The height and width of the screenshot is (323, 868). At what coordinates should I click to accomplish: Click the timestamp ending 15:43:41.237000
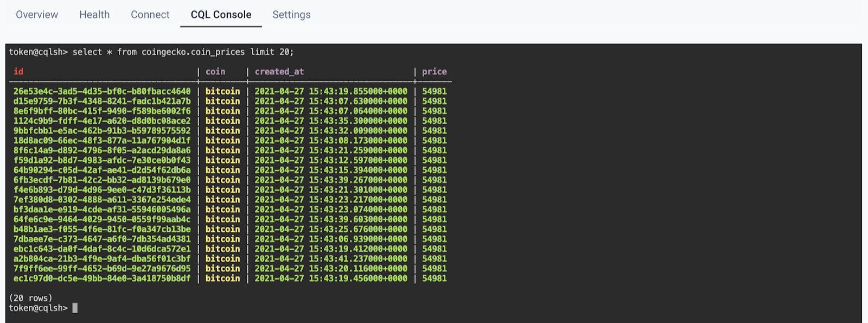click(x=331, y=259)
